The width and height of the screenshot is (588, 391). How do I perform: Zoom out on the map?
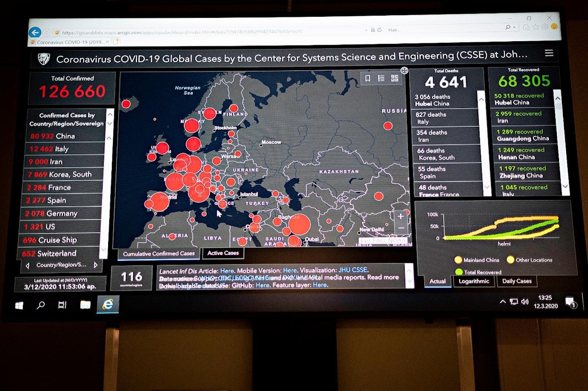click(401, 228)
